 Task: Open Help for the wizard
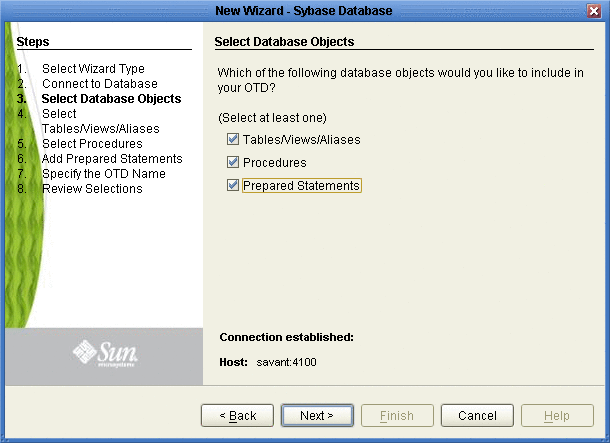point(557,415)
